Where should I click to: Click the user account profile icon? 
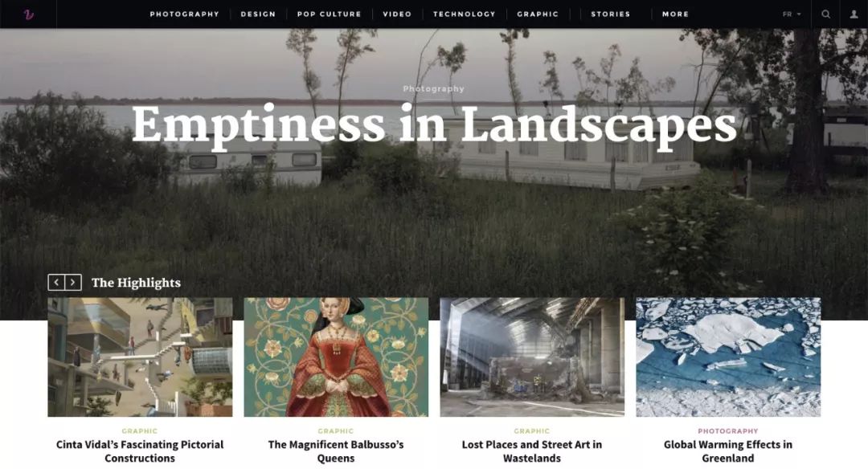click(x=854, y=14)
